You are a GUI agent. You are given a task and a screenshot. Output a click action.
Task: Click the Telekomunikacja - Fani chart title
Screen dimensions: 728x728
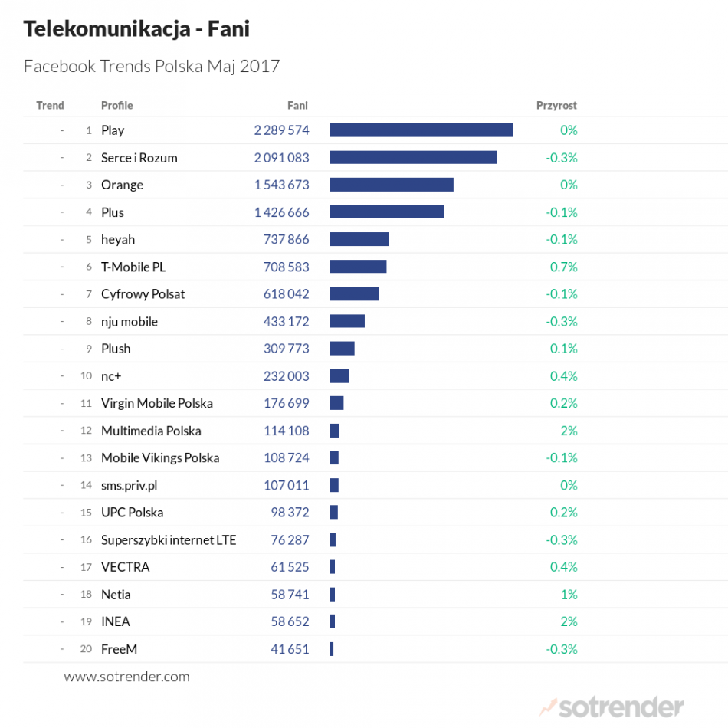pyautogui.click(x=136, y=29)
